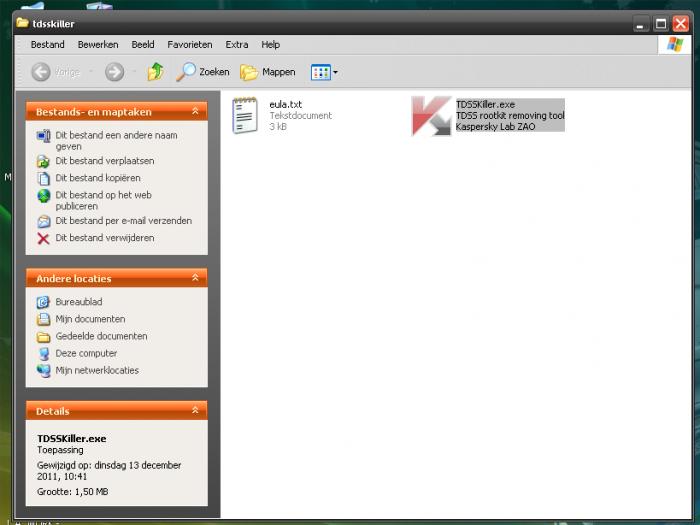Click the Windows flag logo
Viewport: 700px width, 525px height.
click(675, 45)
